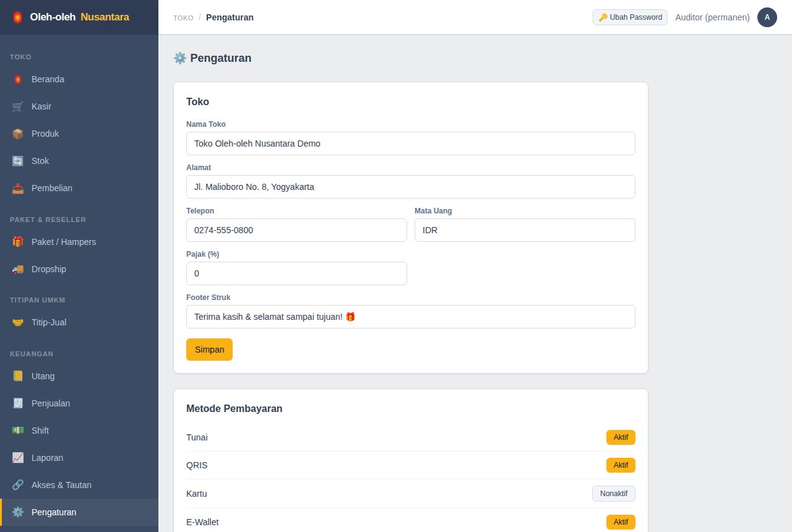
Task: Open the Titip-Jual handshake icon
Action: point(18,322)
